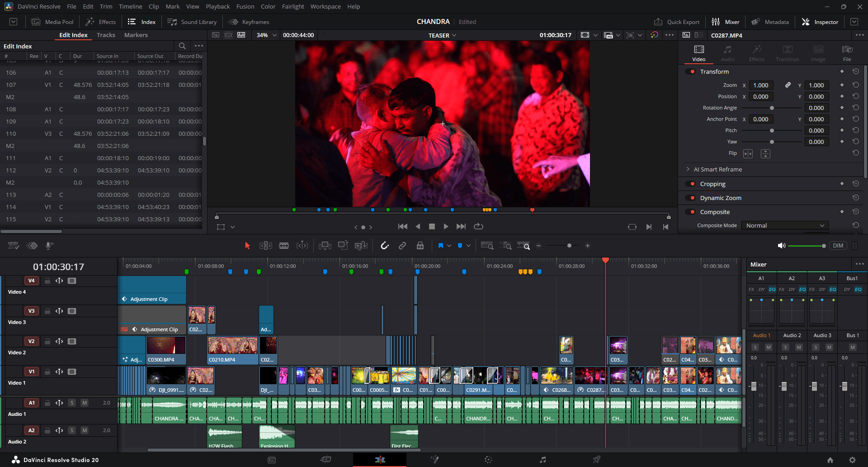868x467 pixels.
Task: Open the 34% viewer zoom dropdown
Action: click(x=267, y=35)
